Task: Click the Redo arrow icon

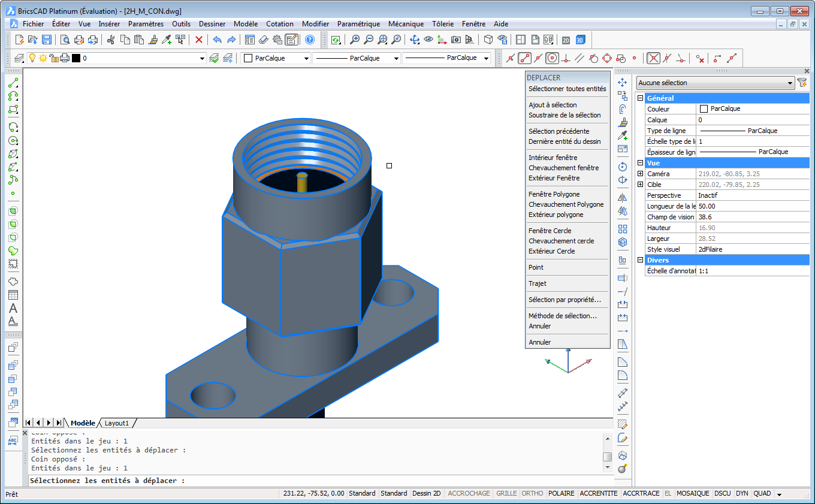Action: tap(232, 40)
